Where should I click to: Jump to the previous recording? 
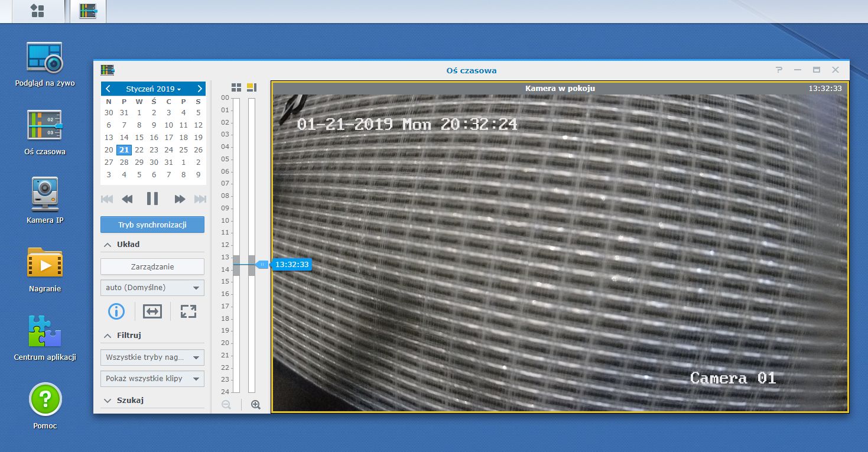pos(107,199)
